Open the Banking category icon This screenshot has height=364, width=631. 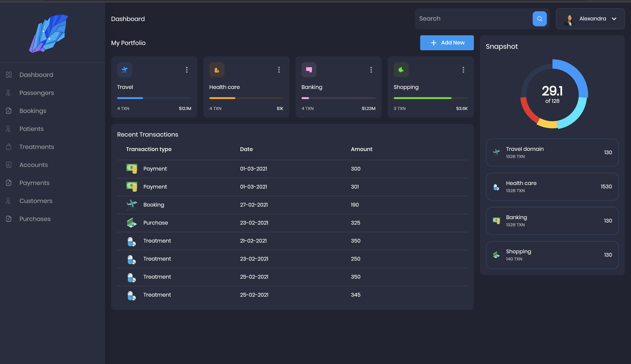point(309,70)
